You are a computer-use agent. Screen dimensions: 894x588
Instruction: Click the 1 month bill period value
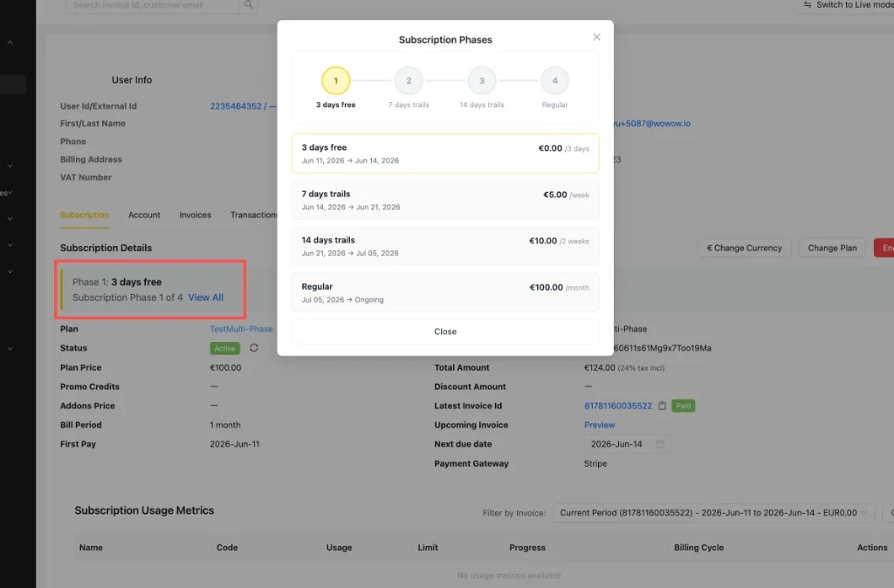tap(225, 425)
